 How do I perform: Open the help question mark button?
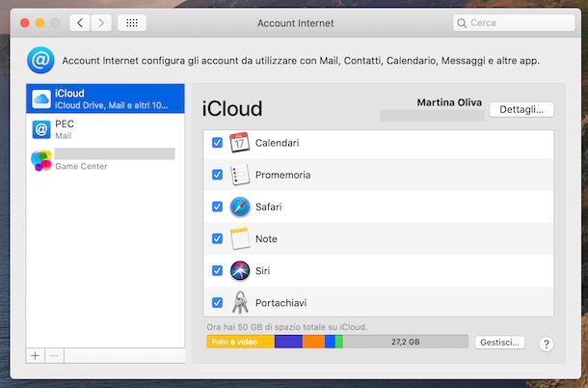[x=547, y=344]
